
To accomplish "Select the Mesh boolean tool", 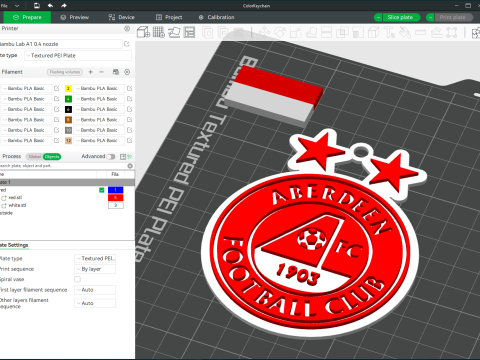I will click(342, 33).
